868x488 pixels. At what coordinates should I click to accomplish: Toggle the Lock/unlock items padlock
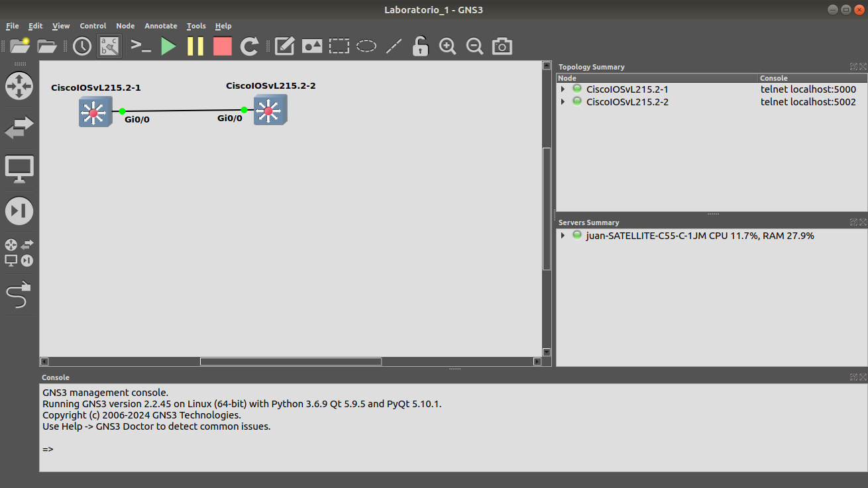pyautogui.click(x=420, y=46)
